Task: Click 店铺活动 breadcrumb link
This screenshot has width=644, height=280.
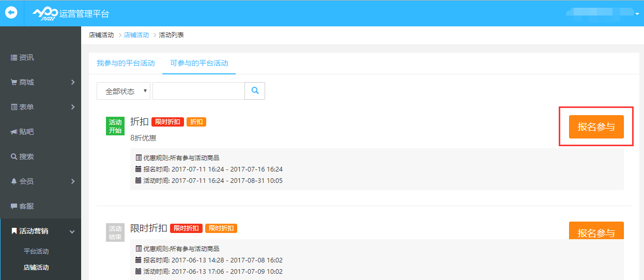Action: tap(136, 35)
